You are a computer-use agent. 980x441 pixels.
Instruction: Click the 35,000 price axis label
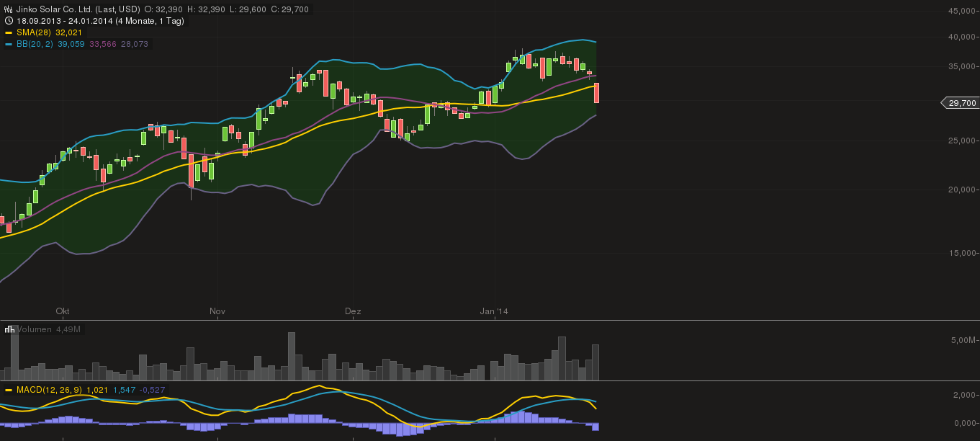(x=962, y=66)
